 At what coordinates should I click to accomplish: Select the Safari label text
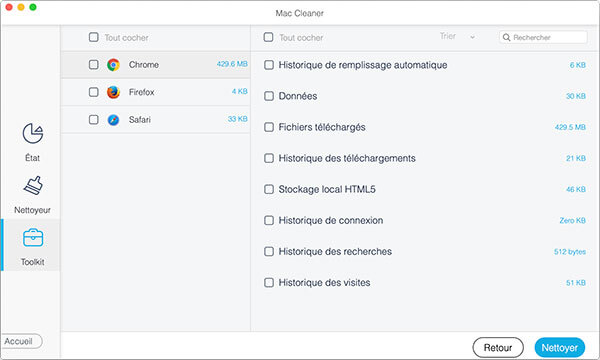pyautogui.click(x=140, y=120)
